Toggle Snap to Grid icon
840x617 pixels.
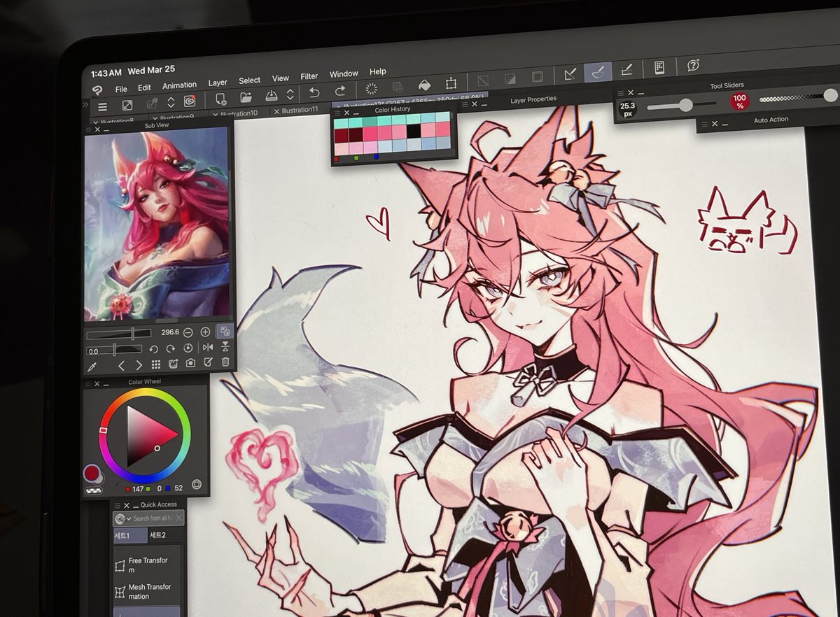(626, 69)
